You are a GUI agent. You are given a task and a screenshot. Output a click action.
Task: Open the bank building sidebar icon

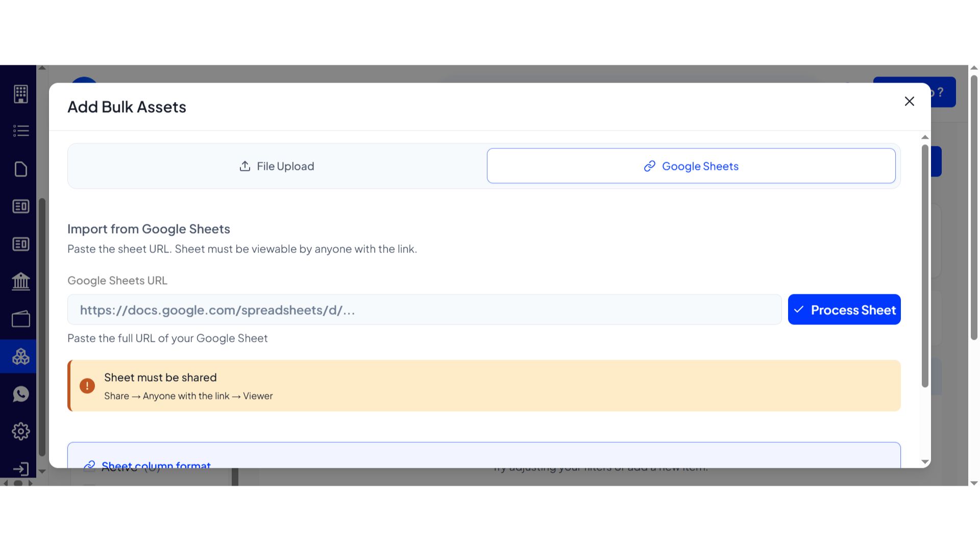pyautogui.click(x=20, y=281)
